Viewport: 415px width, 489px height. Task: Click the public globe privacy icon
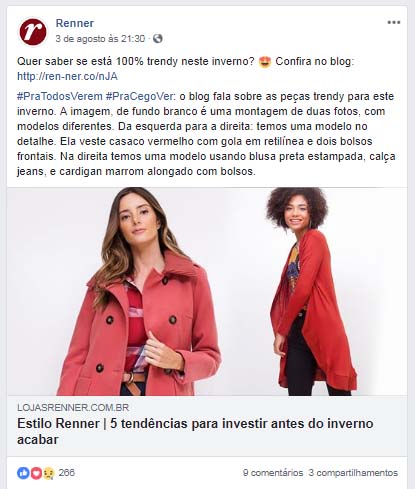[x=158, y=39]
